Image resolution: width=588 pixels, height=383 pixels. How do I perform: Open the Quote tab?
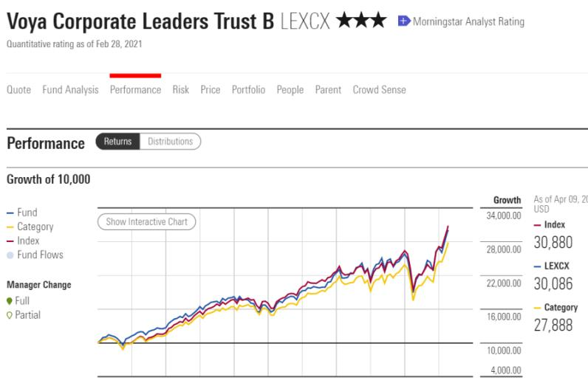coord(18,89)
